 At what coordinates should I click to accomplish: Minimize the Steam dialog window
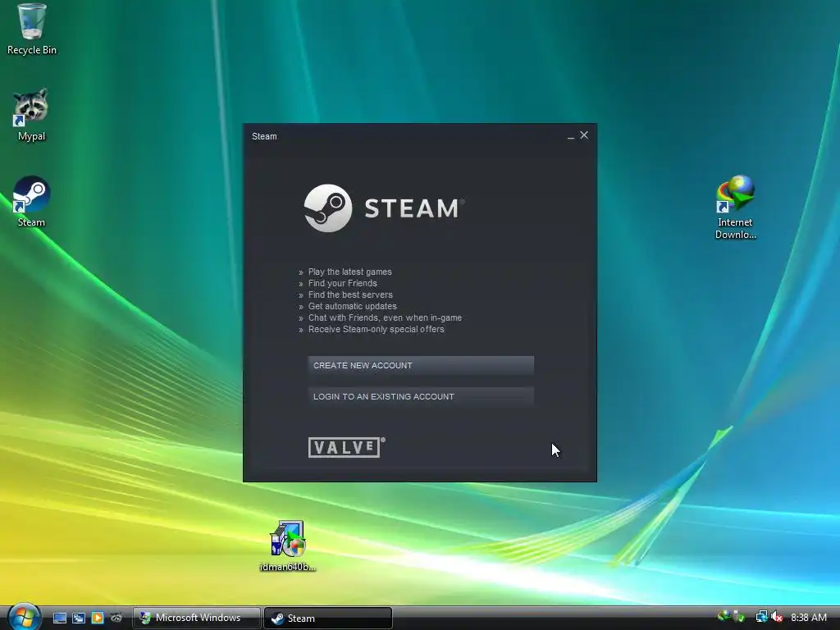571,137
